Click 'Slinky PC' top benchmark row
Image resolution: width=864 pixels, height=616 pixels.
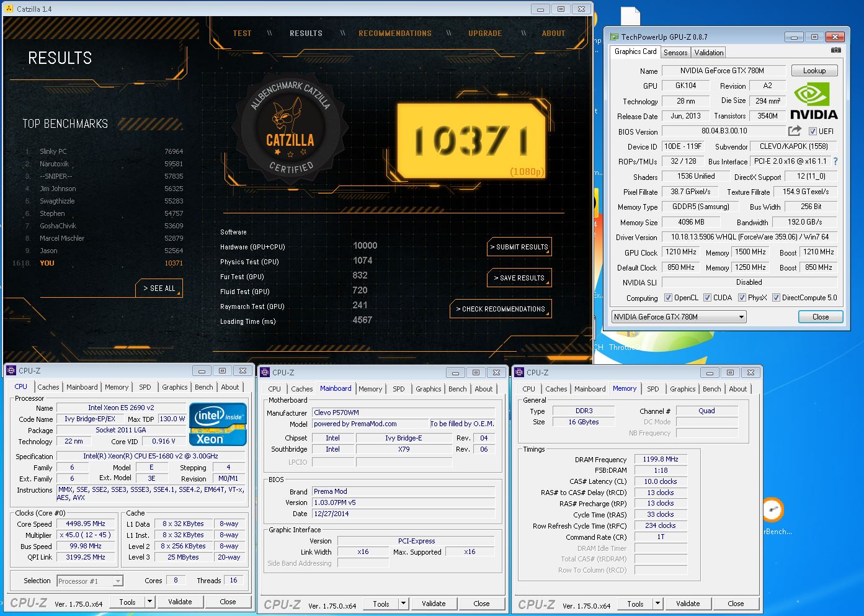point(104,151)
